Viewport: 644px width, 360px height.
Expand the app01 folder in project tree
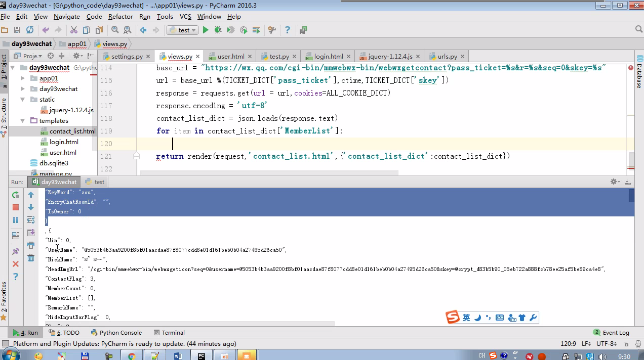click(x=23, y=78)
